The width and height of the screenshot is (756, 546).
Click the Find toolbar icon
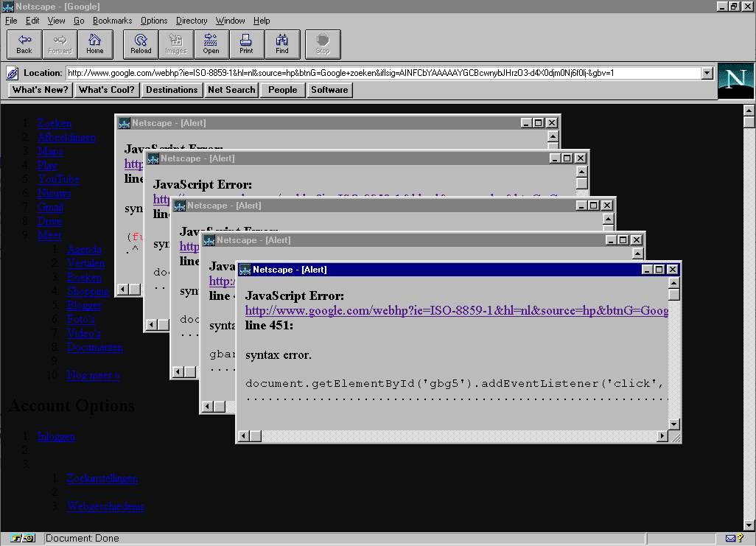pyautogui.click(x=282, y=44)
